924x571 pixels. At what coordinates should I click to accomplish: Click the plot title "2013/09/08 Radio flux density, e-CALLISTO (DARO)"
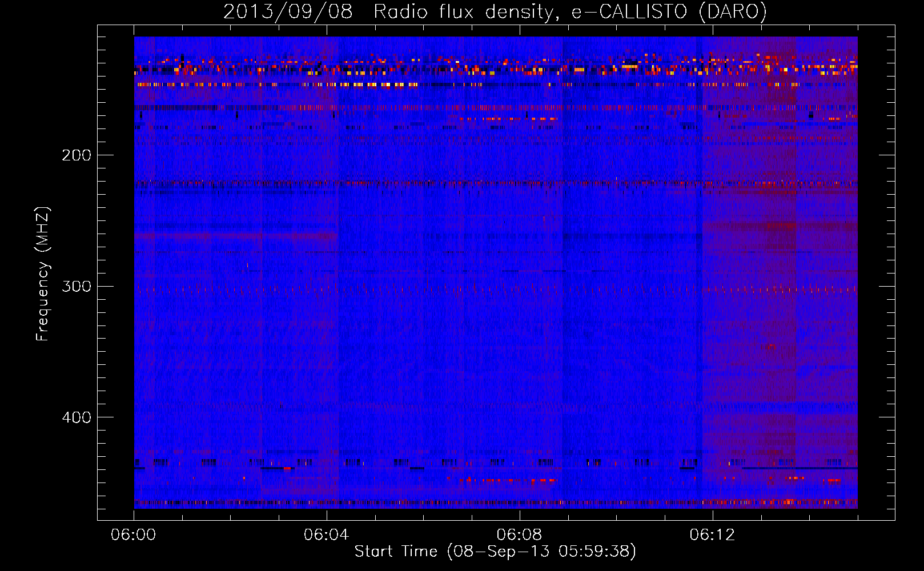point(495,12)
